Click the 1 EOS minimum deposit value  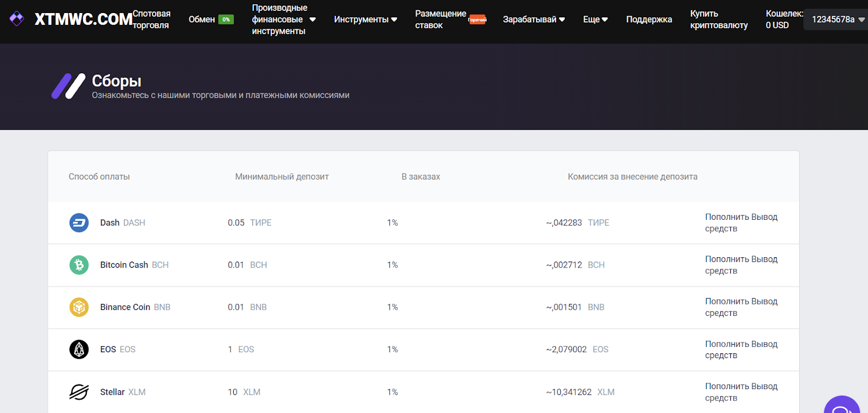point(241,350)
